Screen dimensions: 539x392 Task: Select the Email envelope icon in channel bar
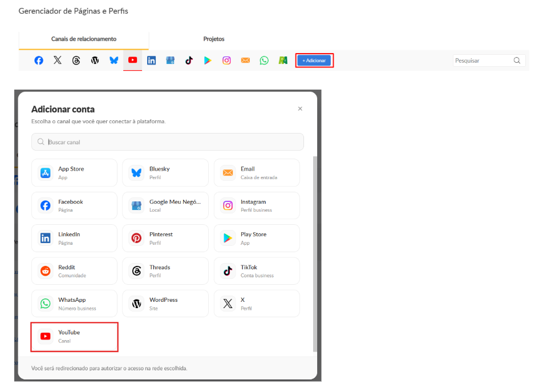pyautogui.click(x=245, y=60)
